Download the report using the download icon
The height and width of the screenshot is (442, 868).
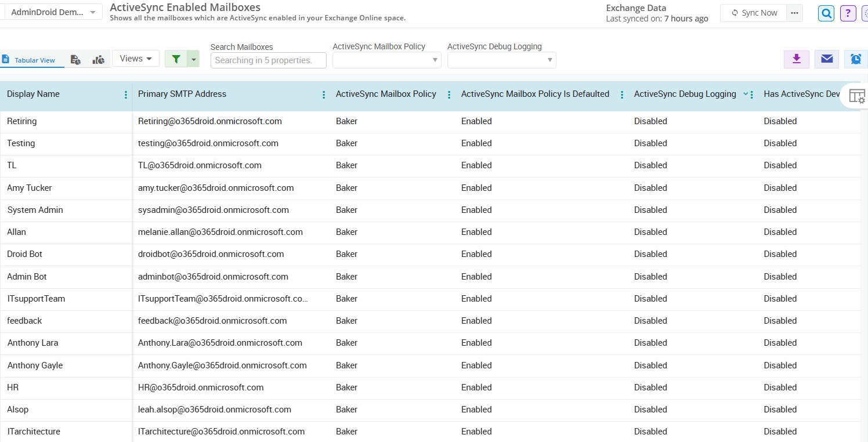(x=796, y=59)
